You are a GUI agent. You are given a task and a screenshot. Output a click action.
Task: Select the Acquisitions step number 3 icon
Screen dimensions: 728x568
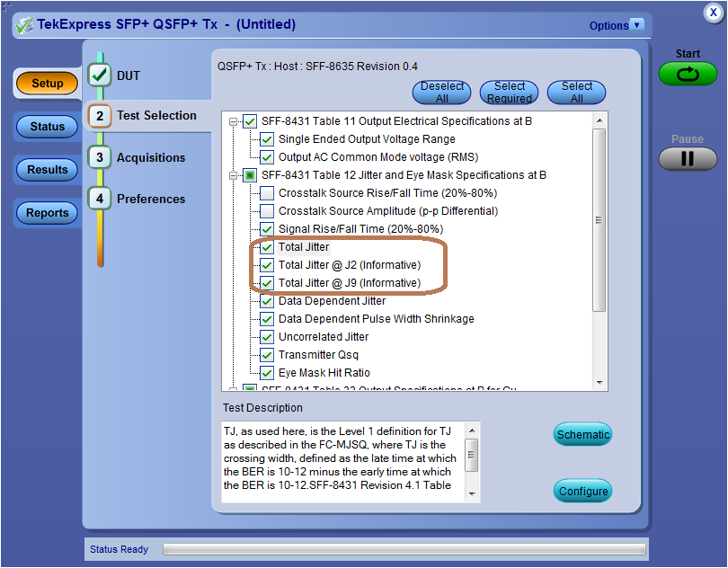100,157
